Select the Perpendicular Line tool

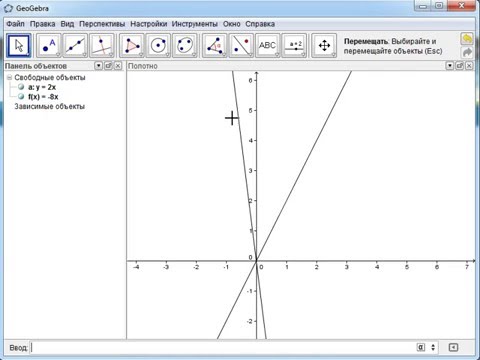pyautogui.click(x=102, y=45)
